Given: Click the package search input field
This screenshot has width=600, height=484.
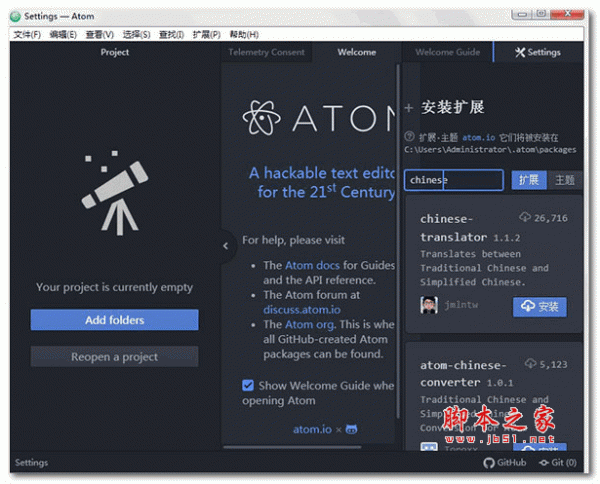Looking at the screenshot, I should pos(454,180).
